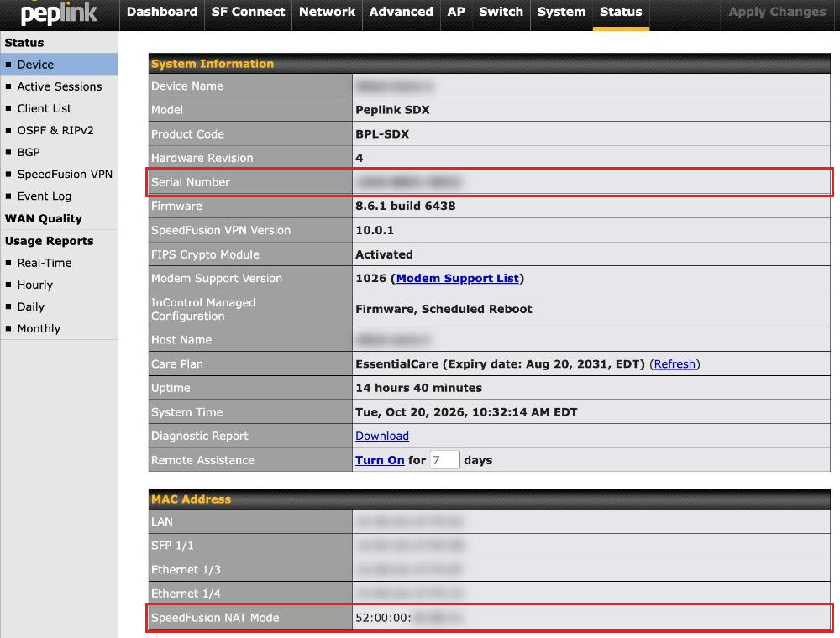The image size is (840, 638).
Task: Open the Switch tab
Action: point(501,12)
